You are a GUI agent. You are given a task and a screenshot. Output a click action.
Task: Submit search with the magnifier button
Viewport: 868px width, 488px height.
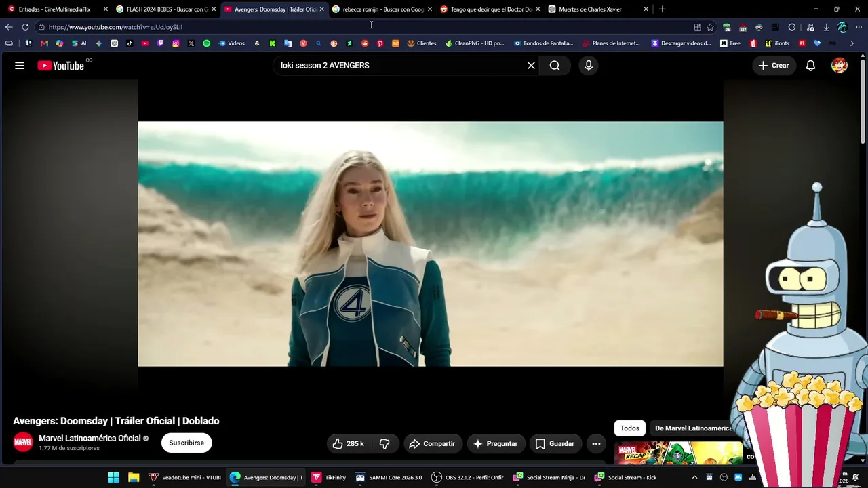pos(555,66)
